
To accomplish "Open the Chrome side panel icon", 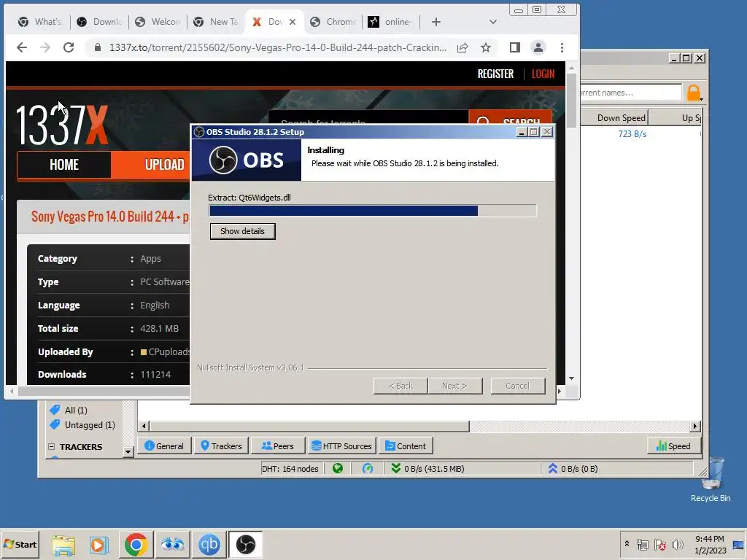I will pos(514,47).
